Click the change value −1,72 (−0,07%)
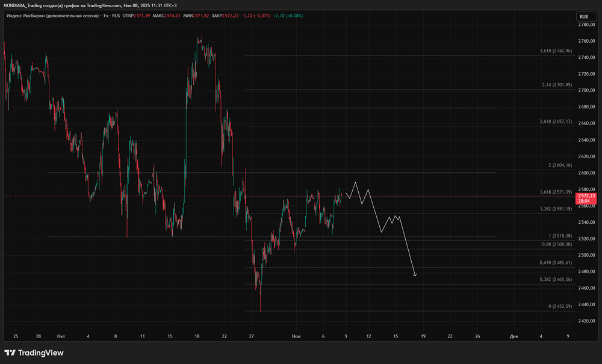 point(256,16)
